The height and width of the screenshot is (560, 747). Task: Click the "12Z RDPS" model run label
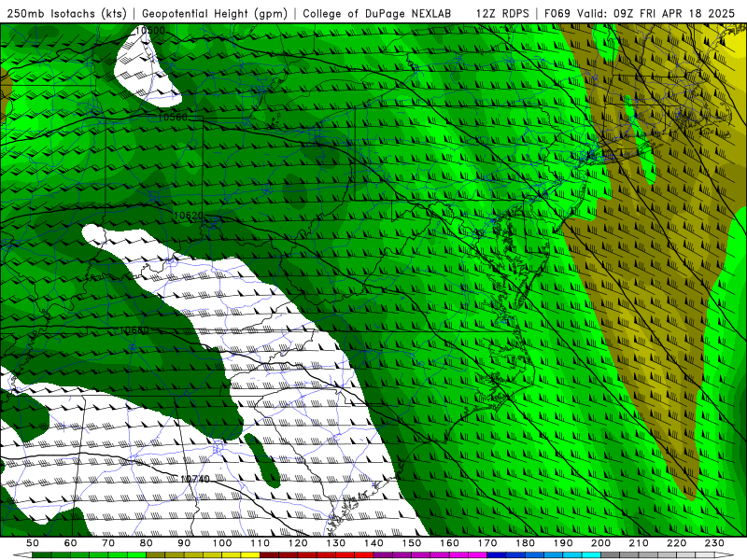coord(502,14)
